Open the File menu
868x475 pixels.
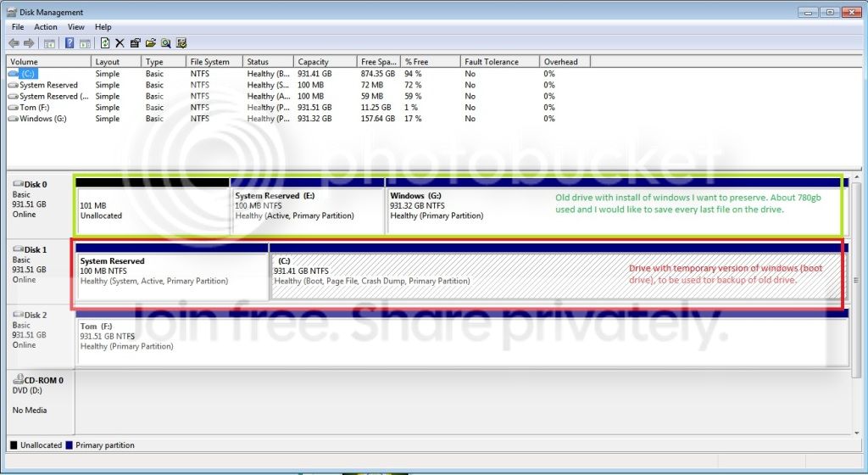(18, 26)
